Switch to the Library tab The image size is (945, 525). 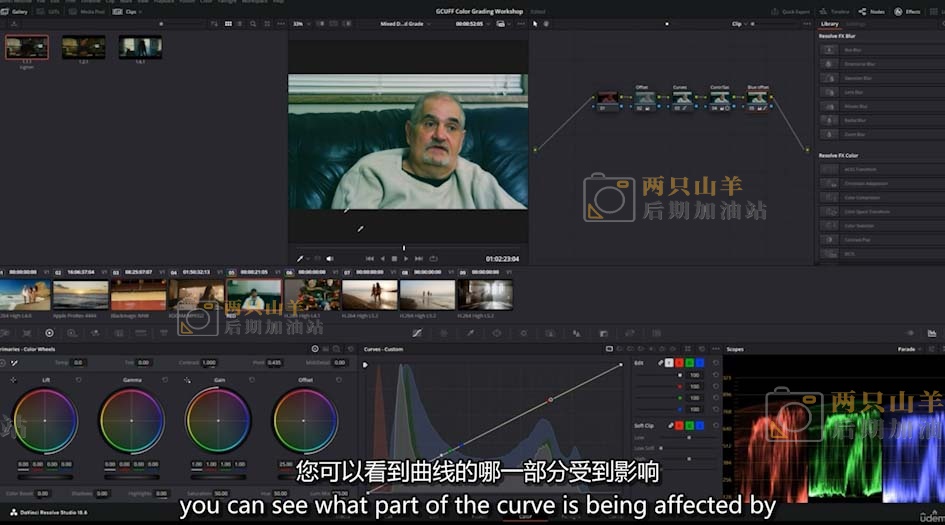pos(830,23)
